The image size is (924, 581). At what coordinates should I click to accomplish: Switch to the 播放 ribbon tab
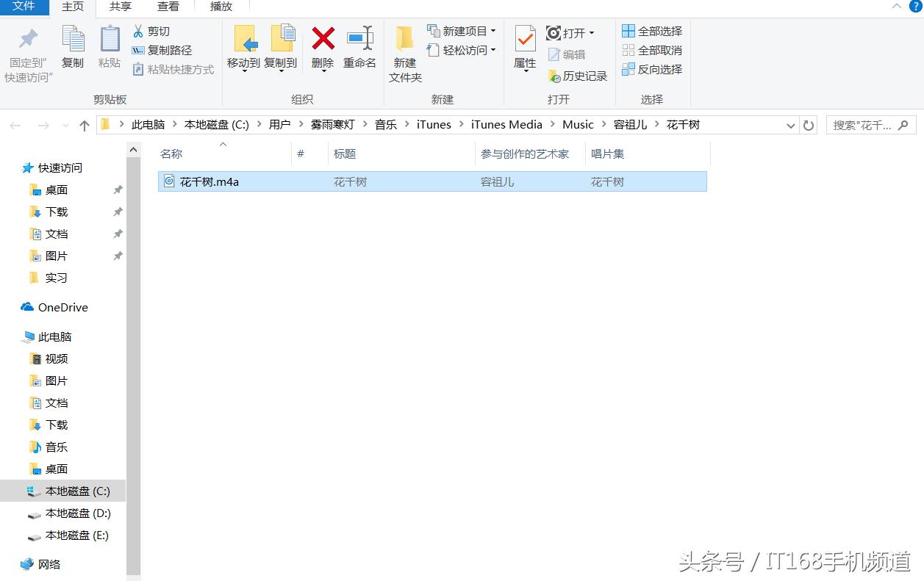coord(221,7)
